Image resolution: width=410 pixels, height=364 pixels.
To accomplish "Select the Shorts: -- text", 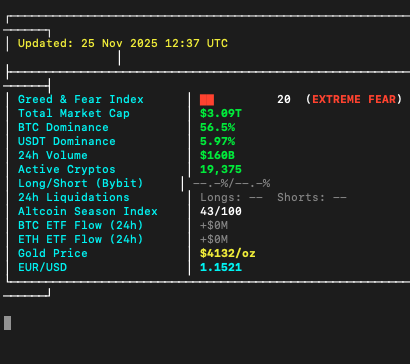I will [x=312, y=197].
